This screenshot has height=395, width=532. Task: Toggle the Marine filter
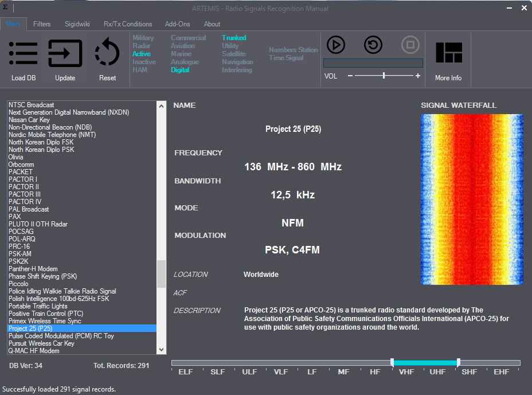tap(181, 54)
